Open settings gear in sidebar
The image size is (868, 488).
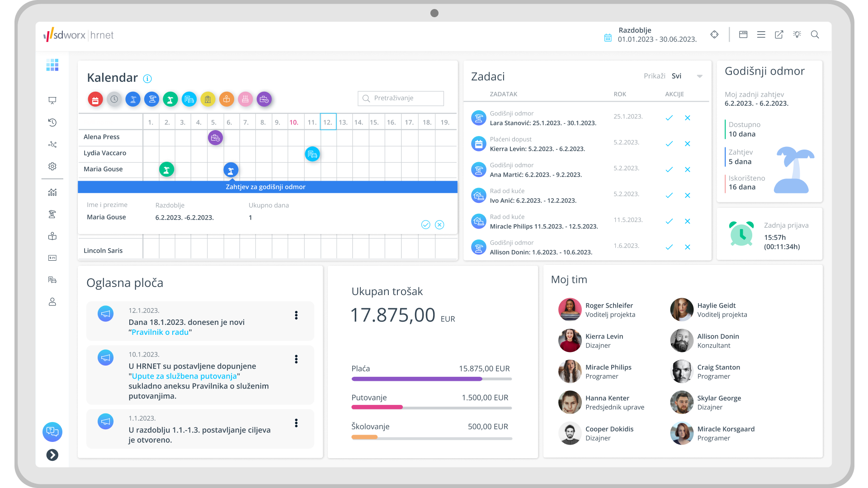point(52,166)
